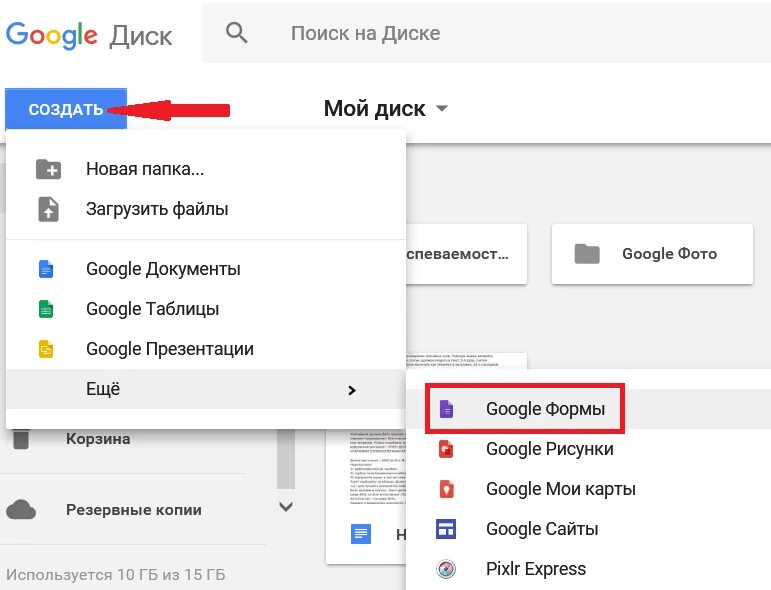Screen dimensions: 771x590
Task: Pick 'Google Презентации' from the menu
Action: 206,349
